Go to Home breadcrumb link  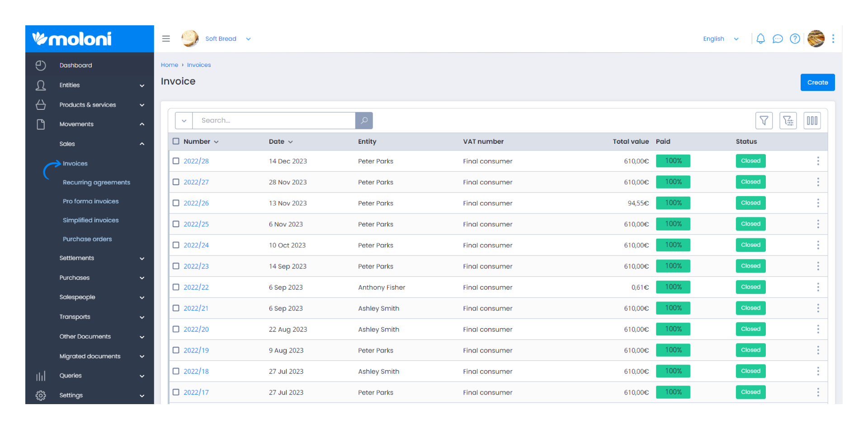170,65
